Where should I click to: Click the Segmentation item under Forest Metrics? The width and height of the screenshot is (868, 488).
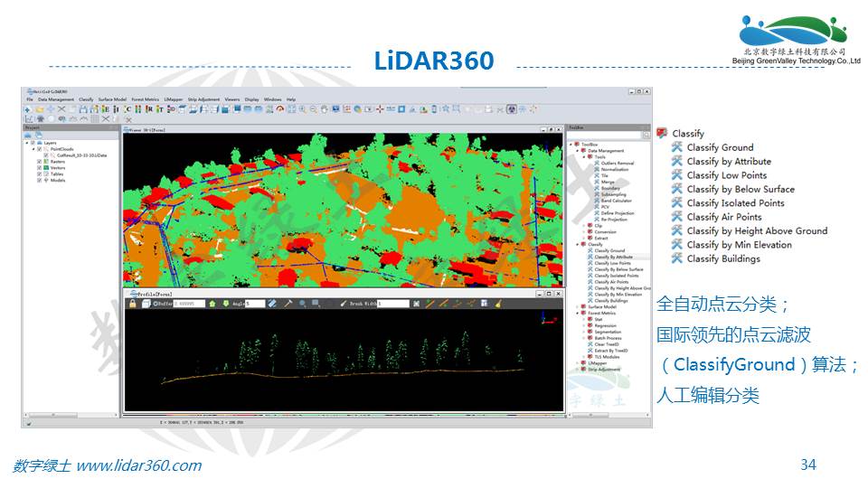click(x=608, y=332)
